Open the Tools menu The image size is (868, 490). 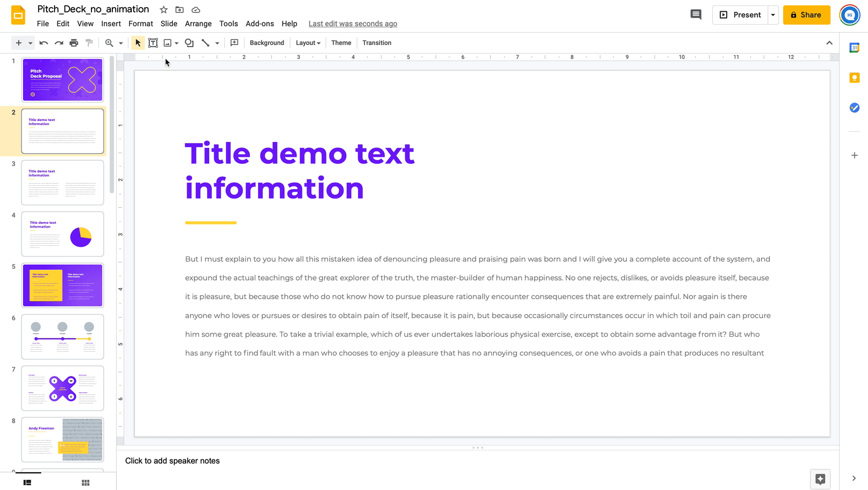(x=229, y=24)
